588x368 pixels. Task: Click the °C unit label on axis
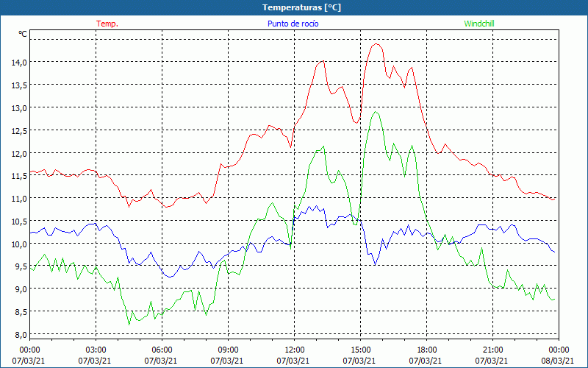[x=23, y=34]
